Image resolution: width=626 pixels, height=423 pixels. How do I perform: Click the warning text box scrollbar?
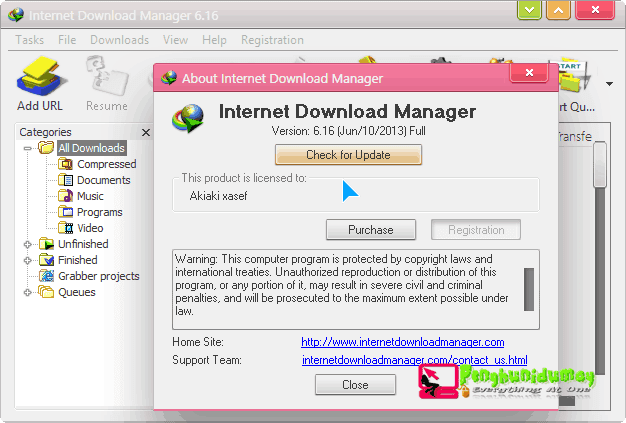tap(529, 289)
